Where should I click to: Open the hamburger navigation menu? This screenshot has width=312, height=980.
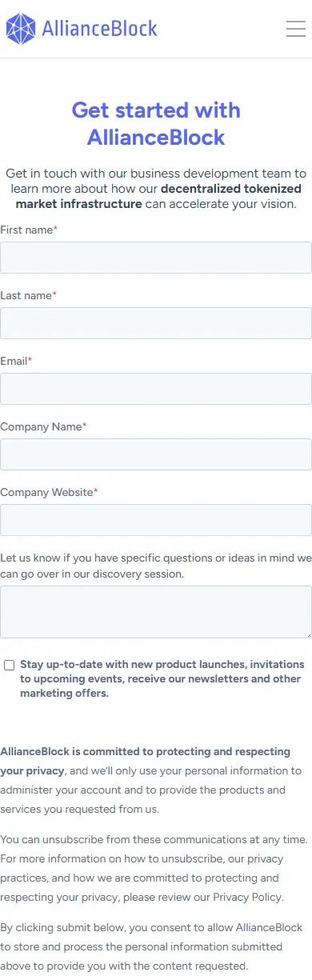click(x=296, y=29)
